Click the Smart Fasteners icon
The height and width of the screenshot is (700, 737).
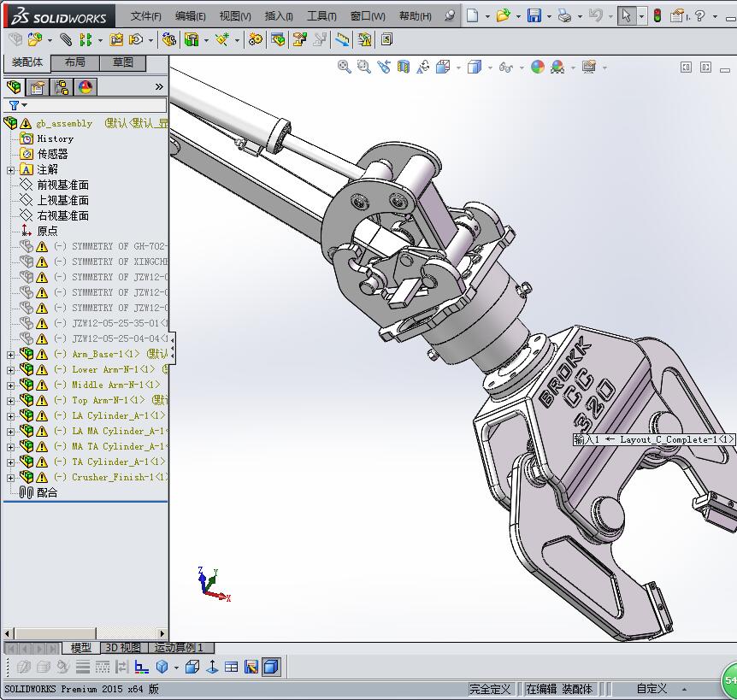pyautogui.click(x=116, y=39)
